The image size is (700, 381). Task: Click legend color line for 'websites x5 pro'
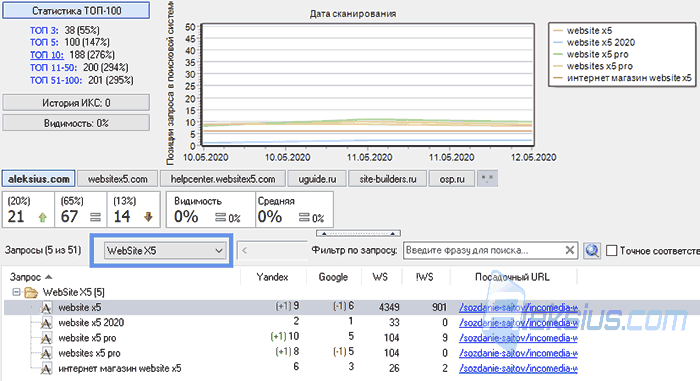(x=558, y=66)
